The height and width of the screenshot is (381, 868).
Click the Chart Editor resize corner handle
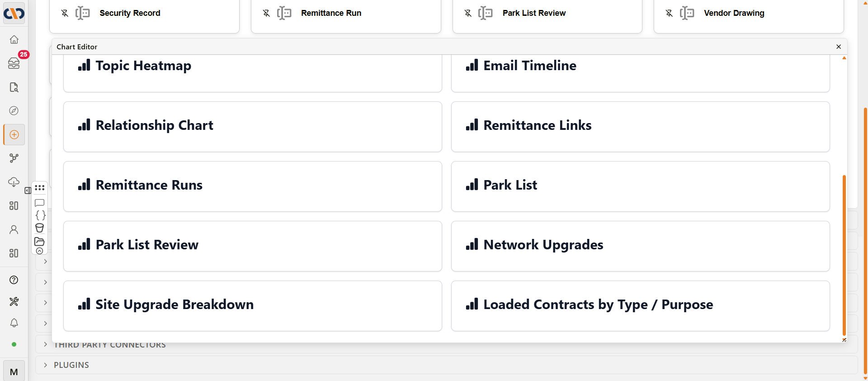(844, 340)
